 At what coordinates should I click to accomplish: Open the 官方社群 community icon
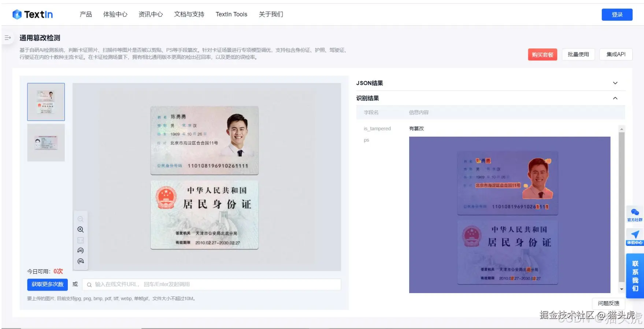tap(635, 215)
